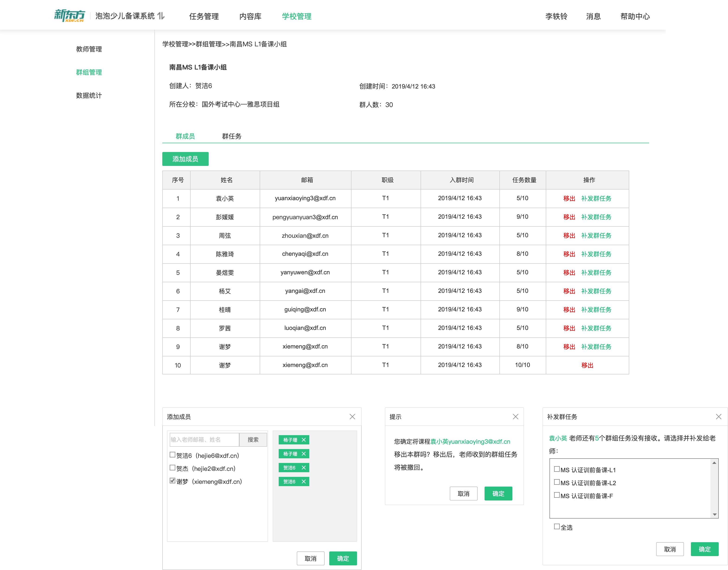Click 移出 for 罗茜
The height and width of the screenshot is (570, 728).
pos(569,328)
